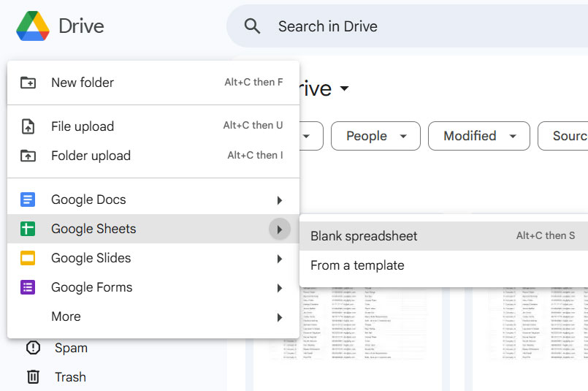Viewport: 588px width, 391px height.
Task: Select Folder upload menu entry
Action: click(153, 156)
